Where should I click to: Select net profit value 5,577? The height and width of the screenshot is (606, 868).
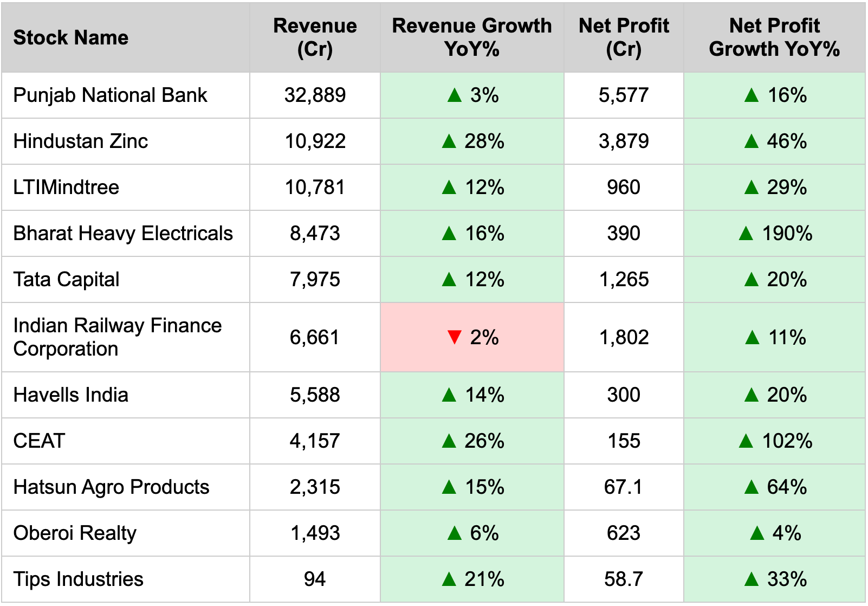click(x=624, y=95)
